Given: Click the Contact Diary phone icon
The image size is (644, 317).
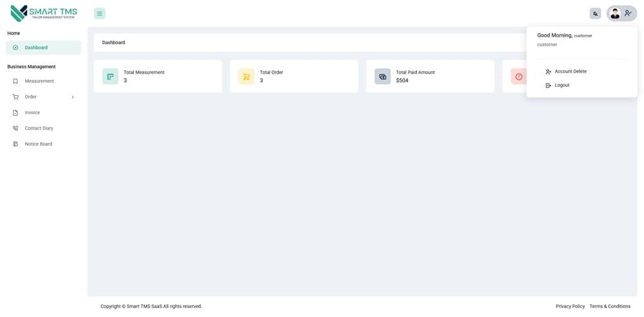Looking at the screenshot, I should 15,129.
